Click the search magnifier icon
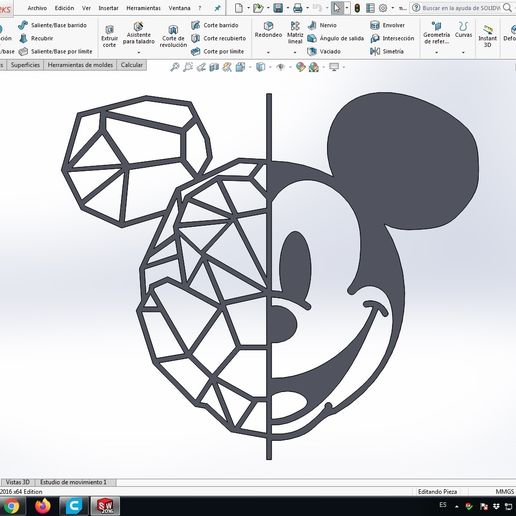The image size is (516, 516). [x=507, y=8]
